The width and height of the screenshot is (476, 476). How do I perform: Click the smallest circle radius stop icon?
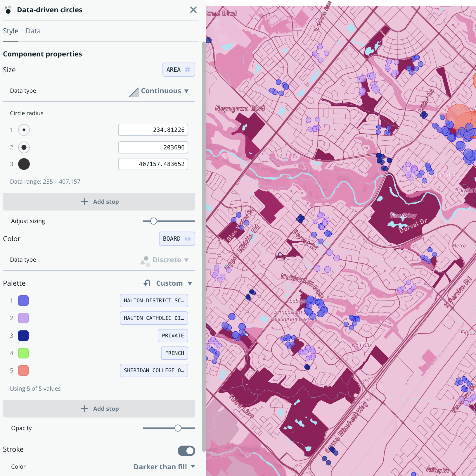click(24, 130)
